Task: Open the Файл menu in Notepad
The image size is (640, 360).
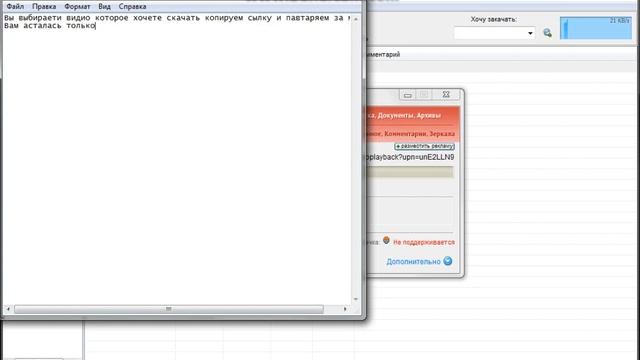Action: pyautogui.click(x=15, y=7)
